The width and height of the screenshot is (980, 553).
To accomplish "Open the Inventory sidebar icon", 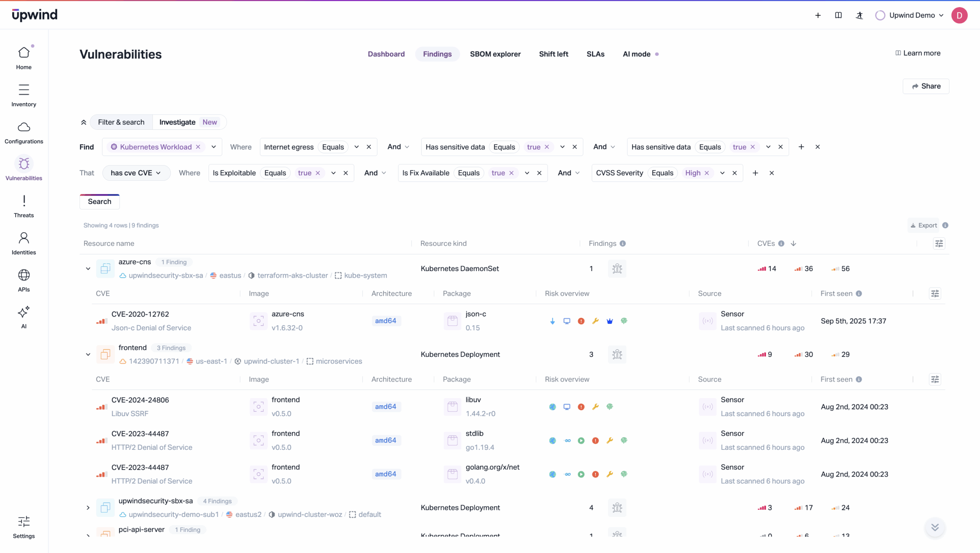I will [x=24, y=90].
